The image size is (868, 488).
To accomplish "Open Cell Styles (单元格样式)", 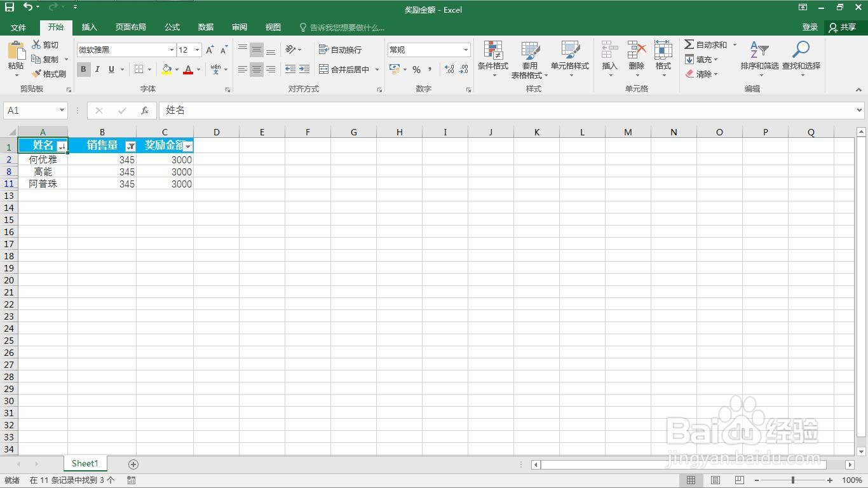I will click(x=570, y=58).
